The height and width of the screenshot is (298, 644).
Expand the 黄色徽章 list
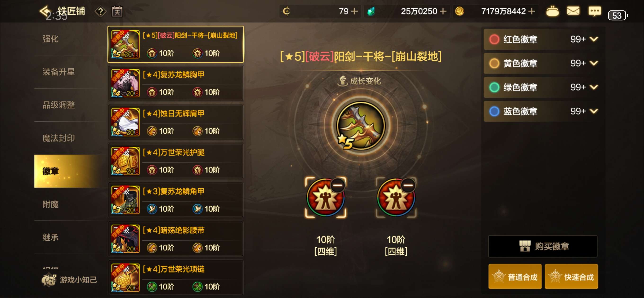coord(594,63)
